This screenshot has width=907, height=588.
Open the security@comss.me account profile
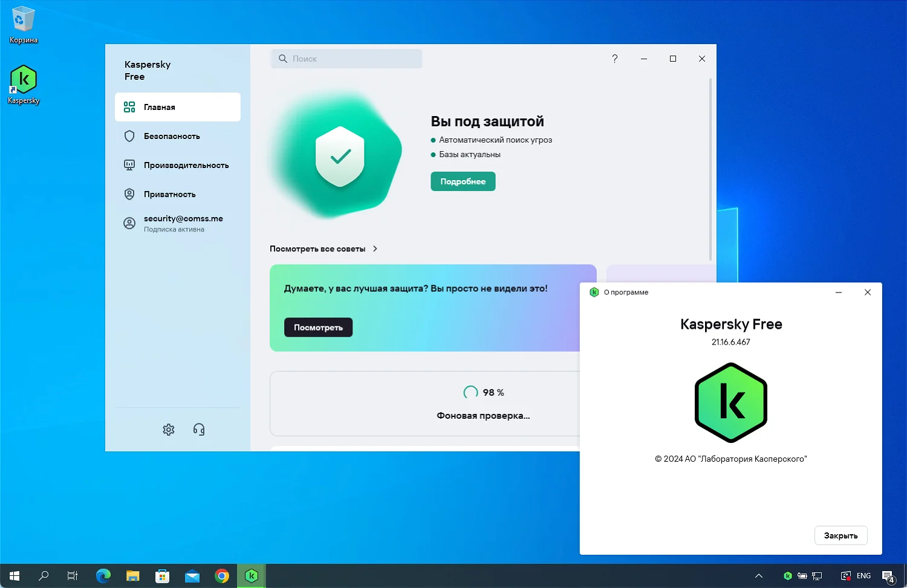point(178,223)
